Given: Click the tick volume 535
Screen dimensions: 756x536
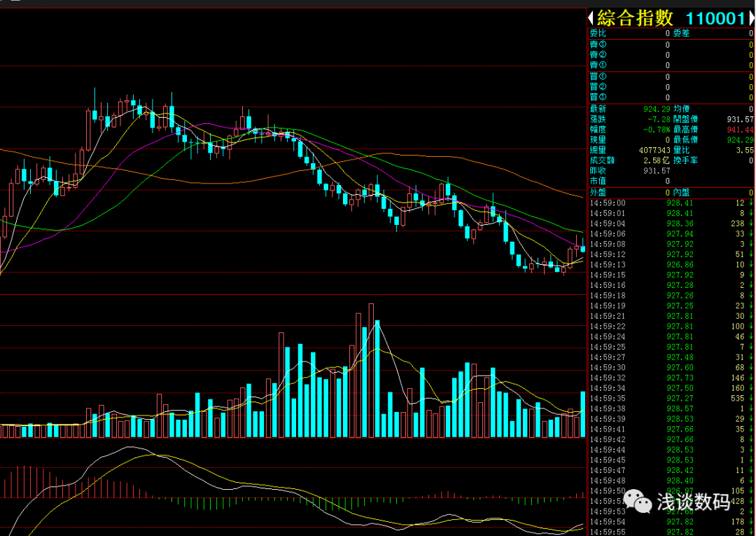Looking at the screenshot, I should click(x=738, y=399).
